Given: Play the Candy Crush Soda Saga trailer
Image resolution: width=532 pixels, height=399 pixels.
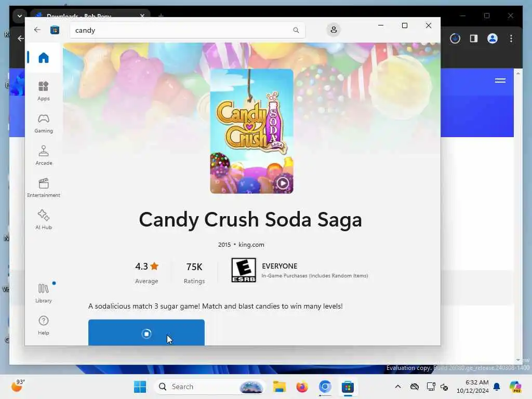Looking at the screenshot, I should 283,183.
